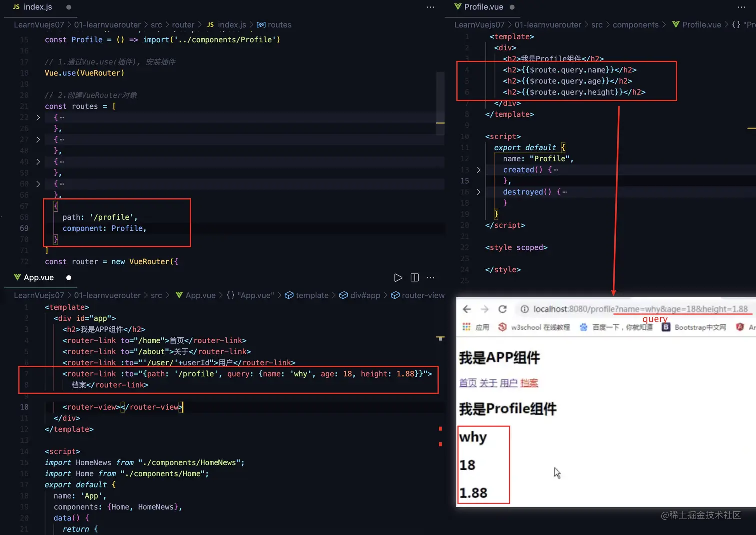Click 'Vue.use(VueRouter)' code line
The width and height of the screenshot is (756, 535).
pyautogui.click(x=84, y=73)
